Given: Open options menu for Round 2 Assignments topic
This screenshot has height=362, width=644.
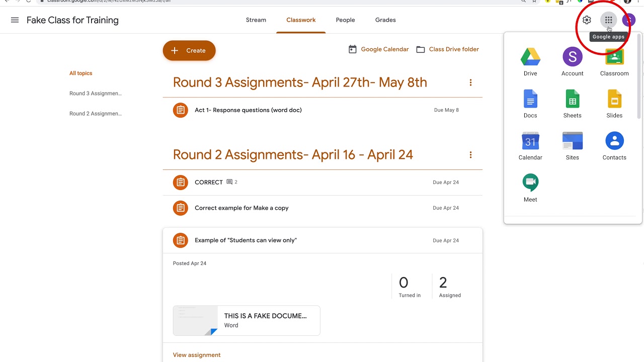Looking at the screenshot, I should tap(470, 155).
